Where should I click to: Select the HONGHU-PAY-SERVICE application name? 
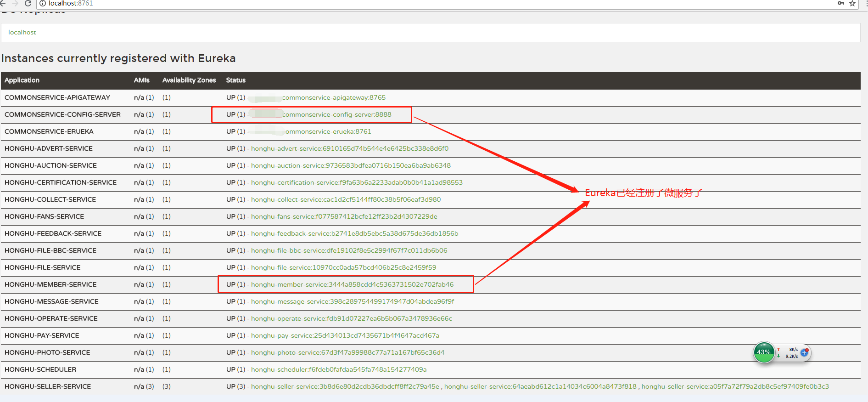click(x=42, y=335)
